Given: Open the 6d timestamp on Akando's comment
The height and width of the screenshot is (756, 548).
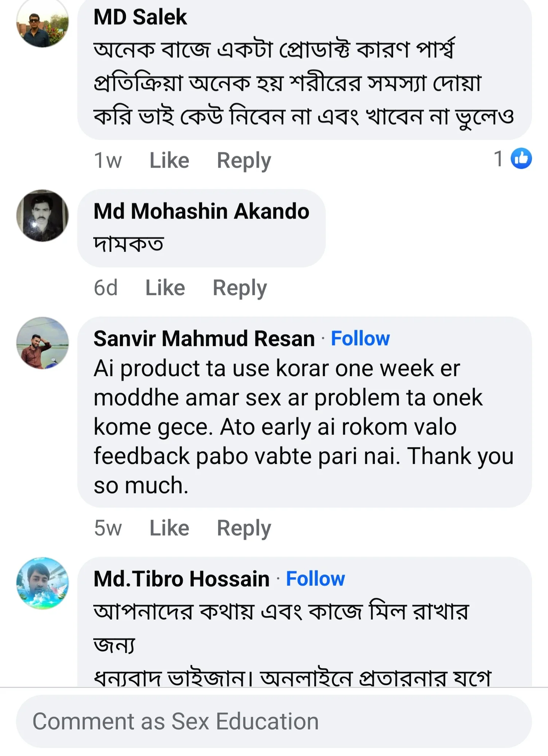Looking at the screenshot, I should (x=106, y=287).
